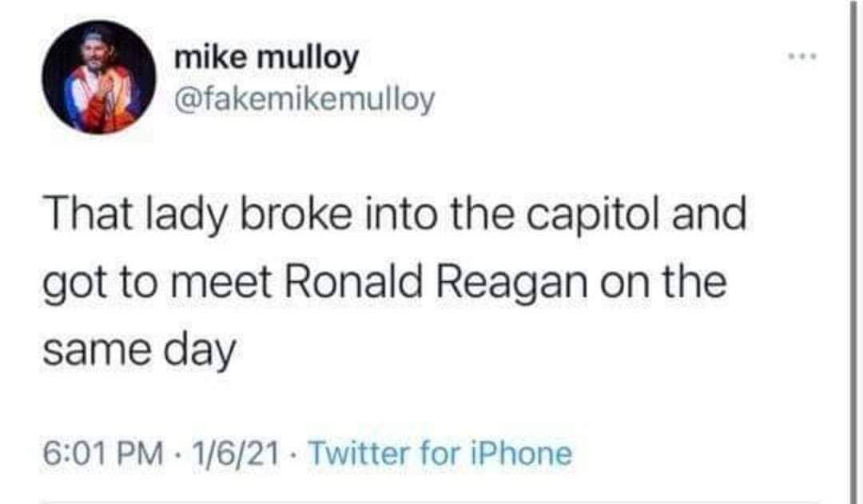Click the @fakemikemulloy handle
The width and height of the screenshot is (863, 504).
pyautogui.click(x=304, y=100)
